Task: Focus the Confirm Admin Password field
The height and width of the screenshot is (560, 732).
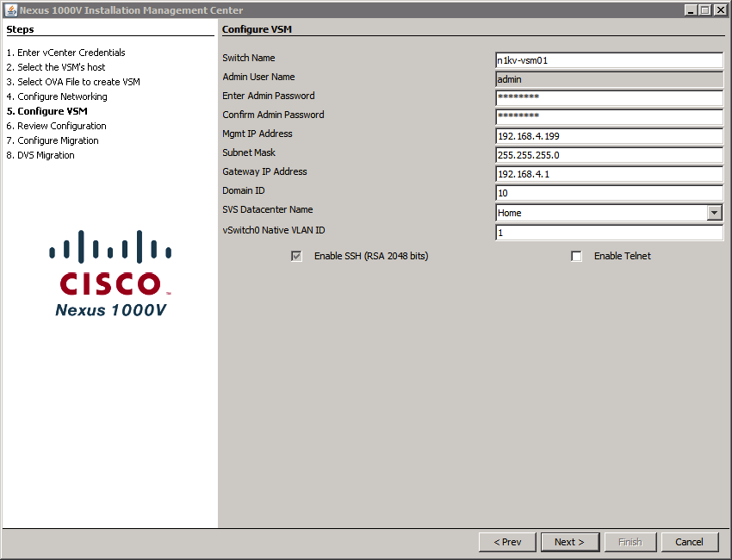Action: coord(609,117)
